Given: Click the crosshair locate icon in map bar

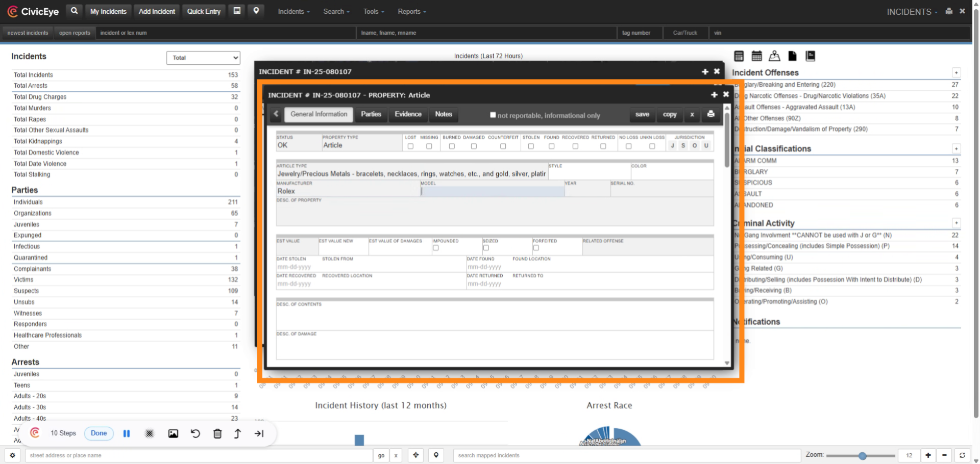Looking at the screenshot, I should [x=416, y=455].
